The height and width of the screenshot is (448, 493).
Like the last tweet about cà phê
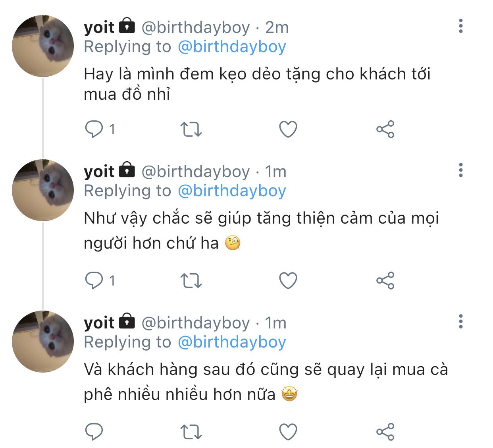288,432
